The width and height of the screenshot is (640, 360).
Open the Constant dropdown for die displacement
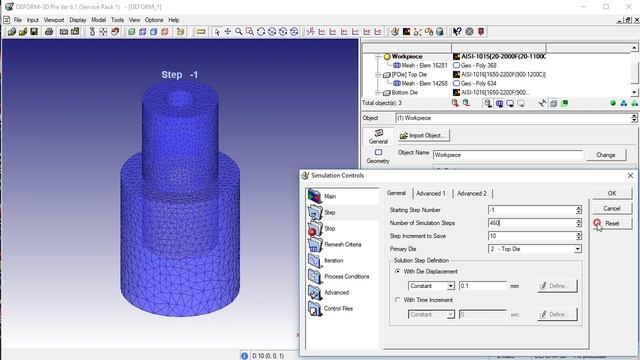point(451,286)
